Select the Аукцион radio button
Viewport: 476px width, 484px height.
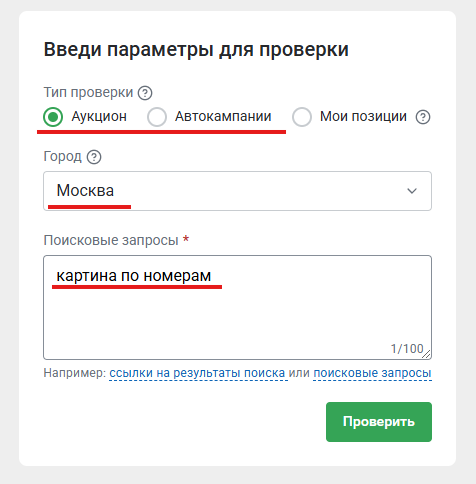click(53, 117)
